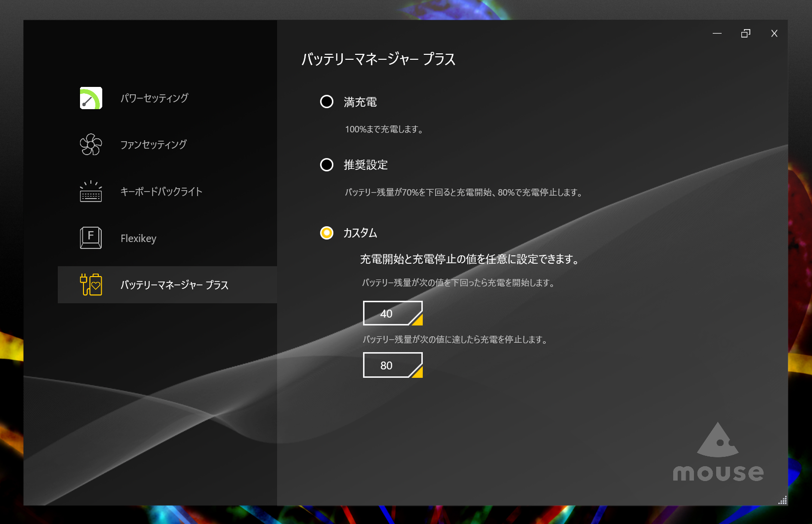Minimize the Control Center window
This screenshot has height=524, width=812.
coord(717,33)
